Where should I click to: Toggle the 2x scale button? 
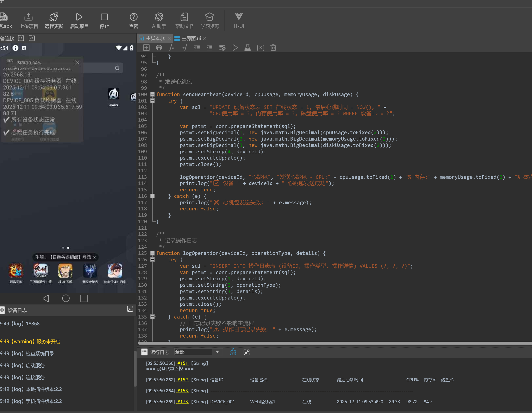point(32,38)
